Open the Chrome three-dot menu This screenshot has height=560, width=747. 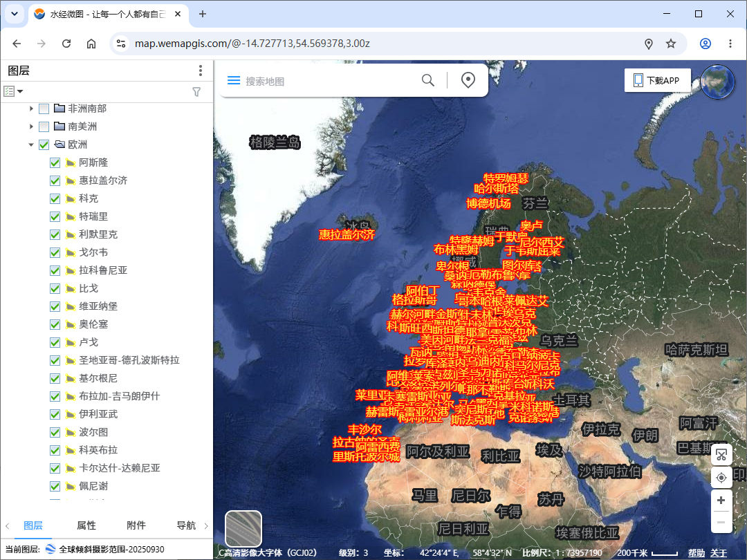point(730,44)
